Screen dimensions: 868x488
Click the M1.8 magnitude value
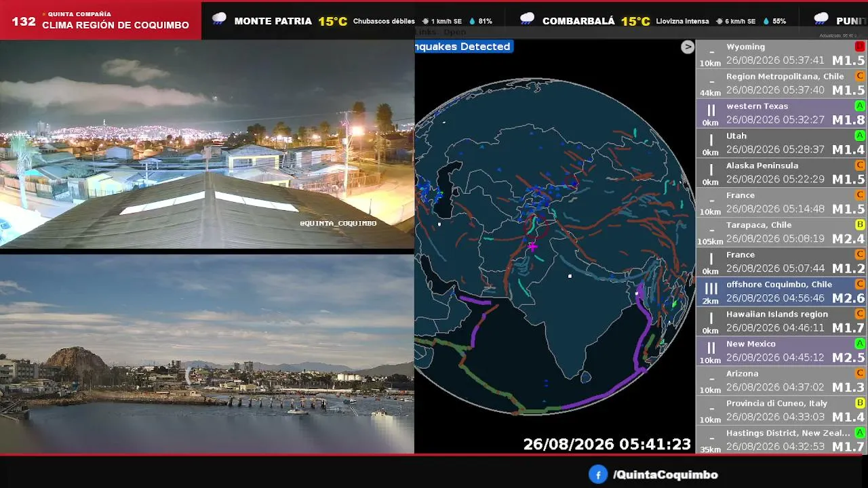(x=848, y=120)
